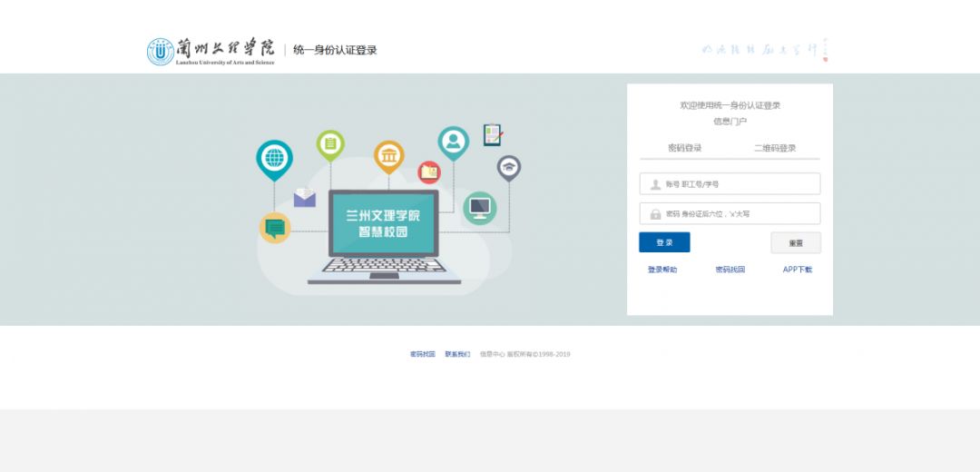Switch to the 密码登录 tab
Viewport: 980px width, 472px height.
click(684, 148)
